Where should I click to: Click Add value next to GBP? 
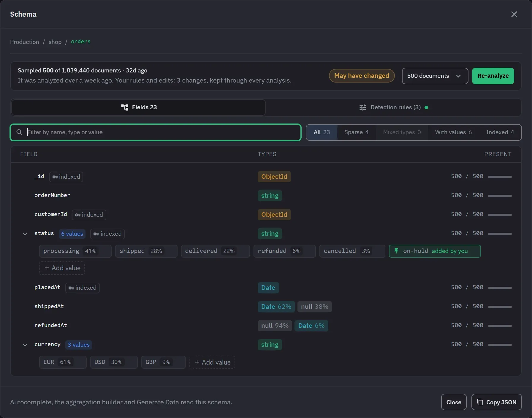click(212, 362)
